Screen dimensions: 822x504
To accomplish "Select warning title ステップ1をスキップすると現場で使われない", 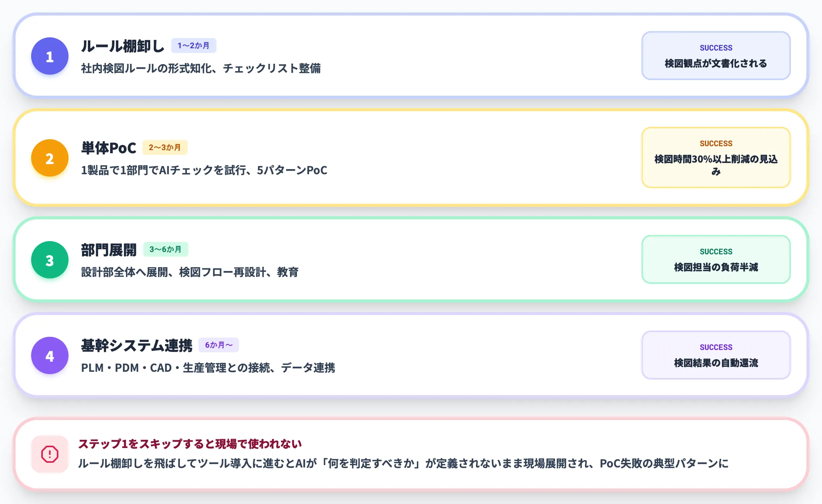I will tap(190, 444).
